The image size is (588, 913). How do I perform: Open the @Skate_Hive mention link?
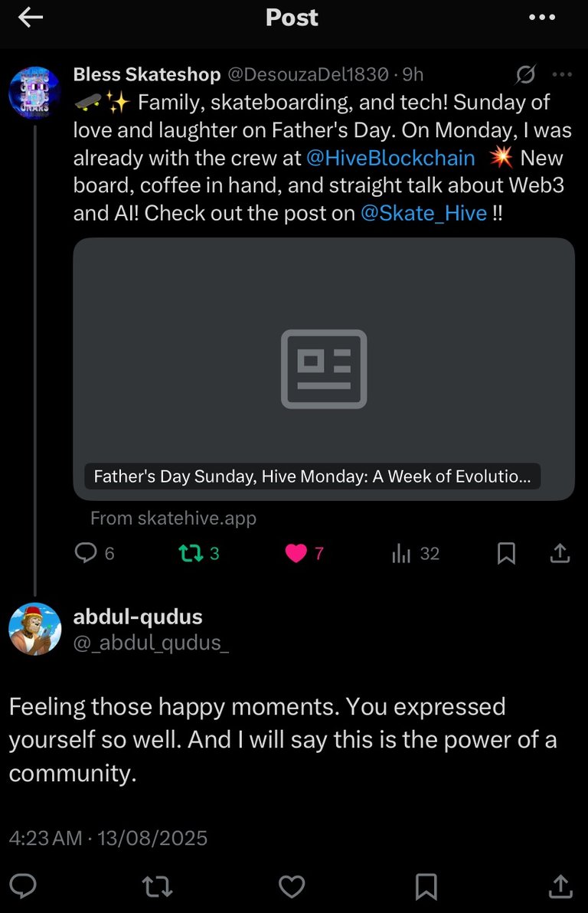(423, 213)
